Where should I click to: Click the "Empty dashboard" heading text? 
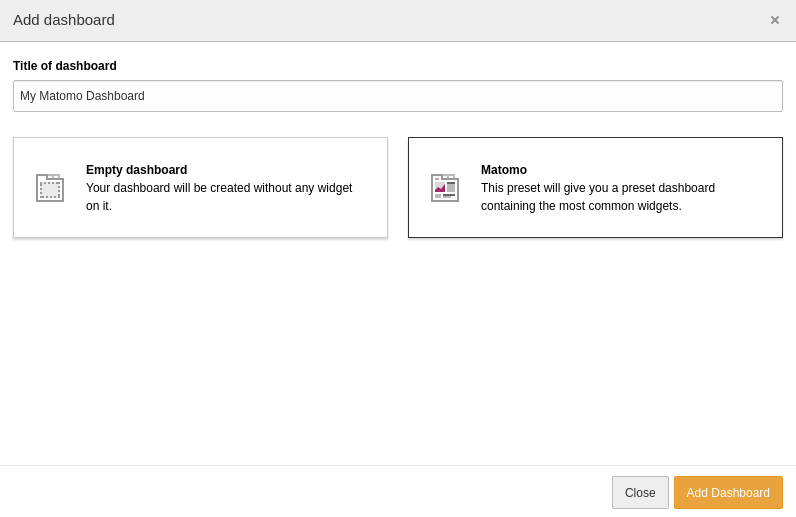point(136,170)
